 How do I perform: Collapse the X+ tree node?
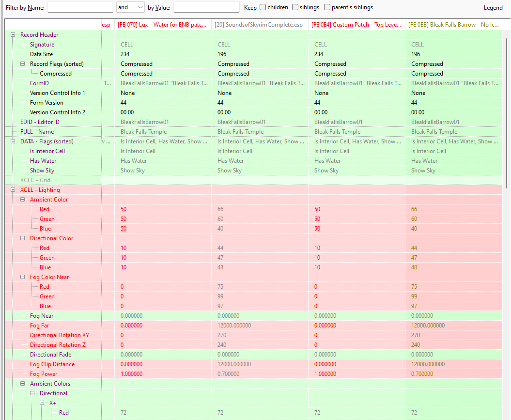tap(42, 403)
